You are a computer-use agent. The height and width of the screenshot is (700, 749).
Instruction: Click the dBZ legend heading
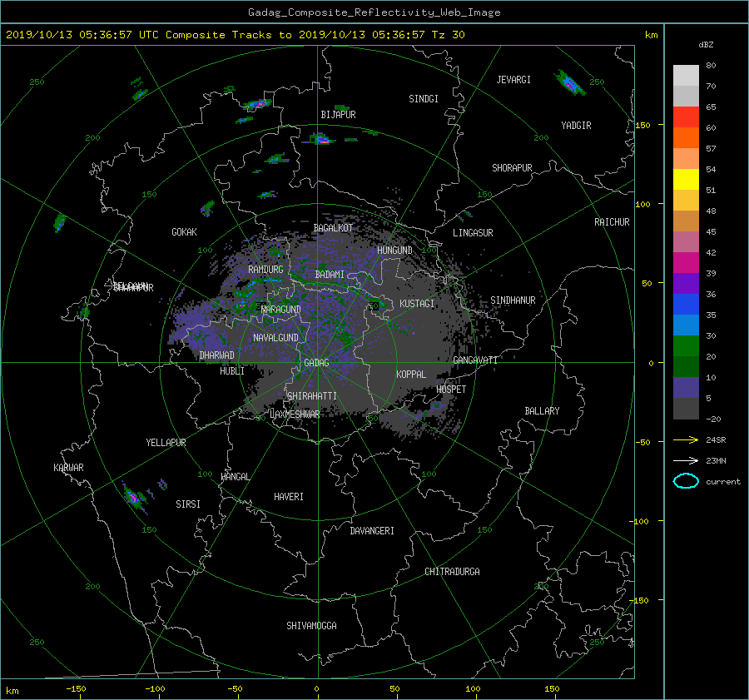click(706, 45)
